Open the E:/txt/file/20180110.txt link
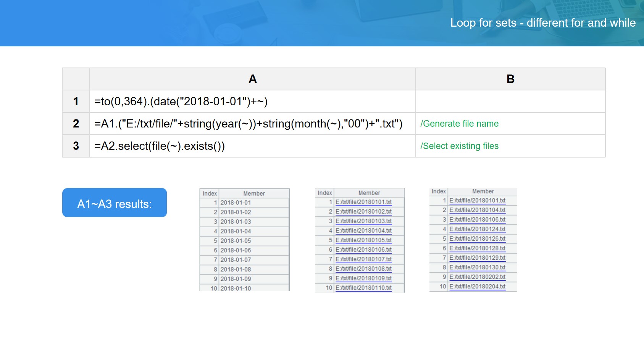 (363, 288)
